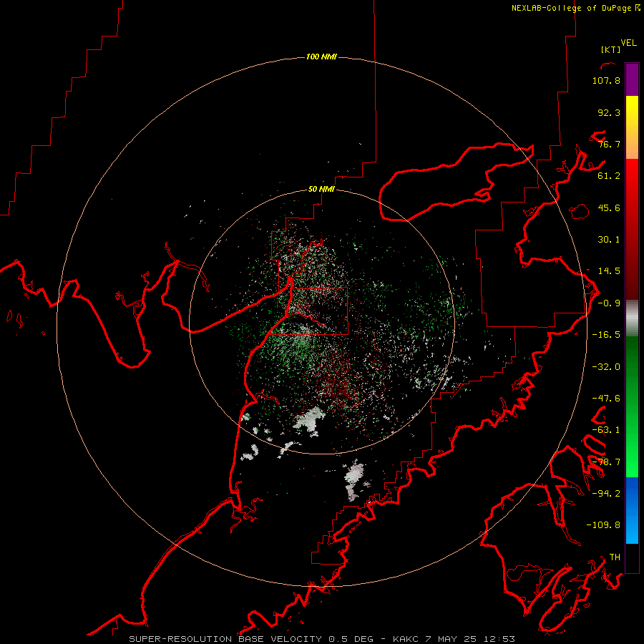Click the 14.5 legend value

(609, 271)
